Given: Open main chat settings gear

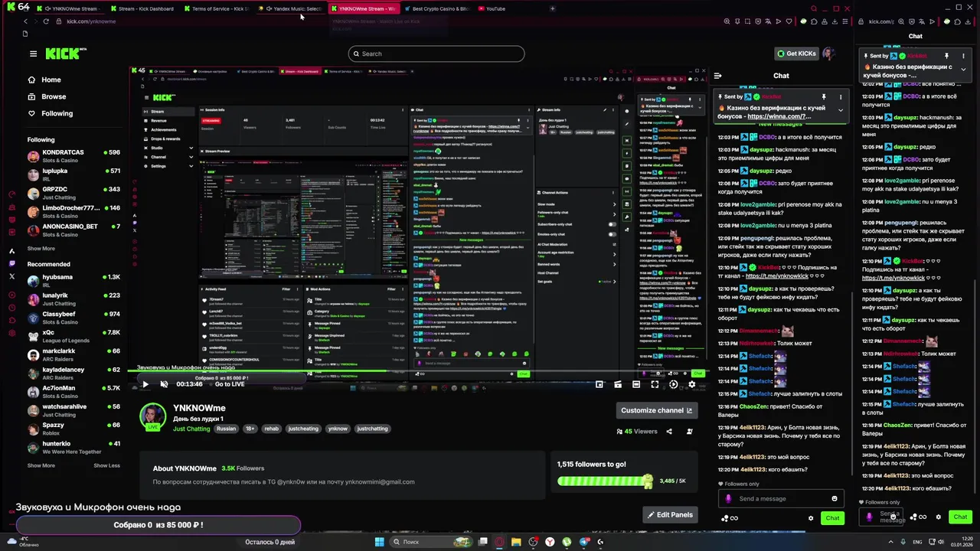Looking at the screenshot, I should [x=811, y=518].
